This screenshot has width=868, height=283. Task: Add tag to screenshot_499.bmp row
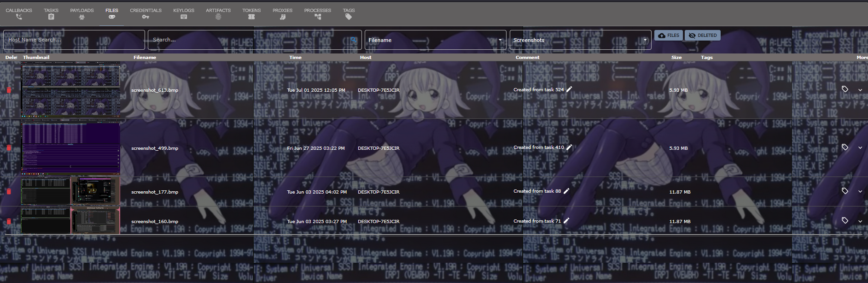[845, 147]
